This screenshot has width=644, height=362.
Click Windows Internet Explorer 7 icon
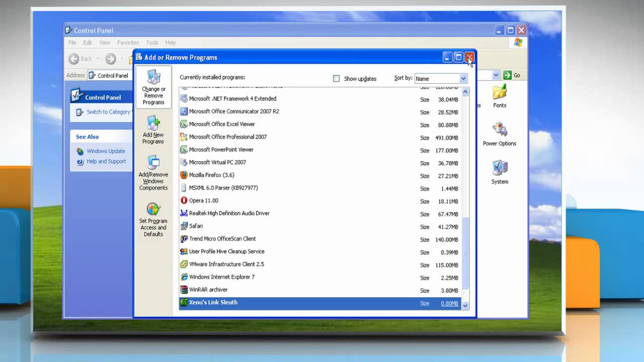coord(184,277)
